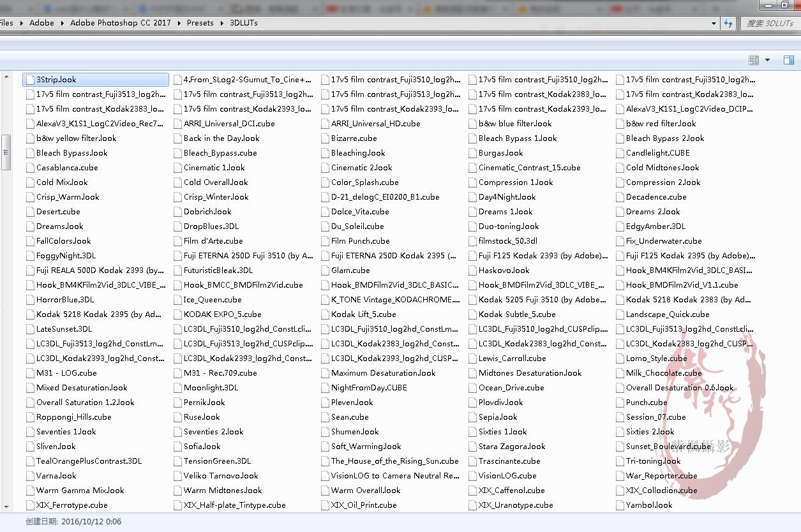Select the 3Strip.look file icon
Screen dimensions: 801x532
pos(31,80)
